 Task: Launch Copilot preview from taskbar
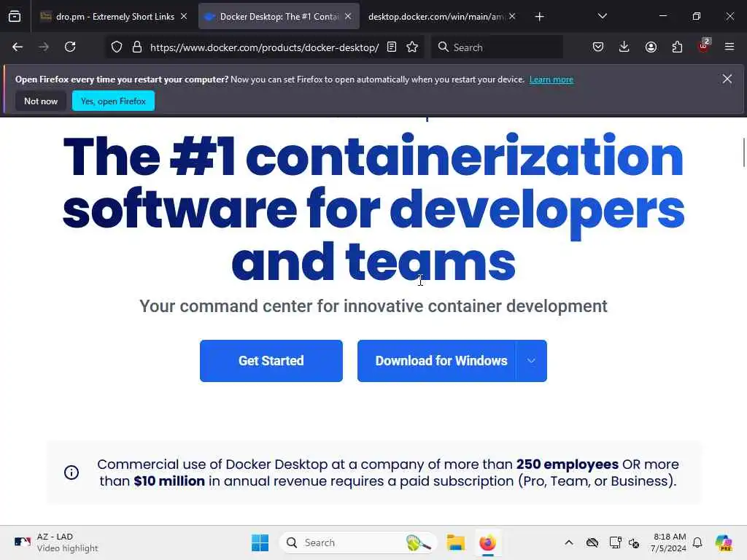(x=723, y=542)
